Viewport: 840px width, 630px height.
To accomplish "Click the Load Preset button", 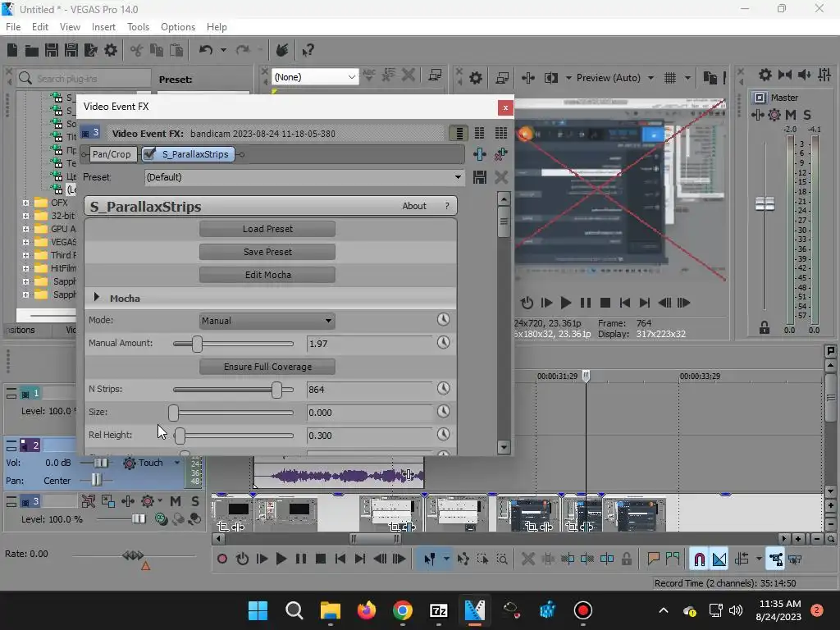I will click(267, 229).
